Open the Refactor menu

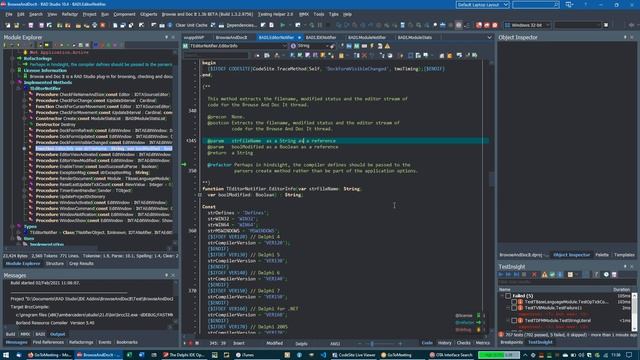[x=69, y=14]
